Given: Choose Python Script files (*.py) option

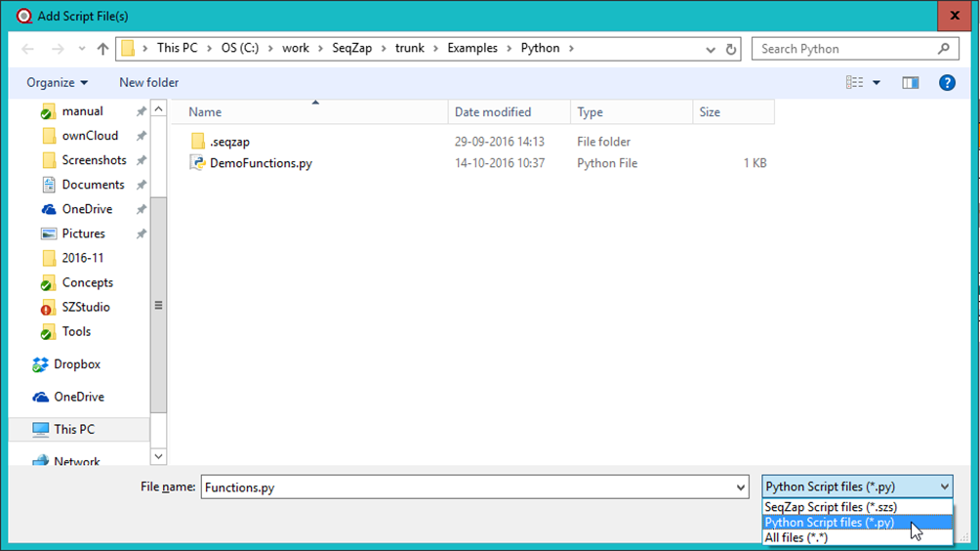Looking at the screenshot, I should click(x=857, y=523).
